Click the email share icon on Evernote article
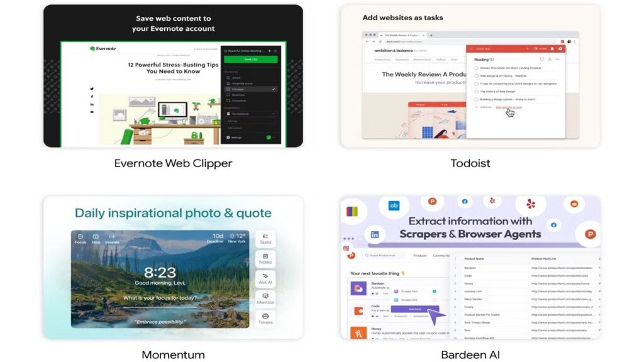This screenshot has height=362, width=644. tap(92, 112)
